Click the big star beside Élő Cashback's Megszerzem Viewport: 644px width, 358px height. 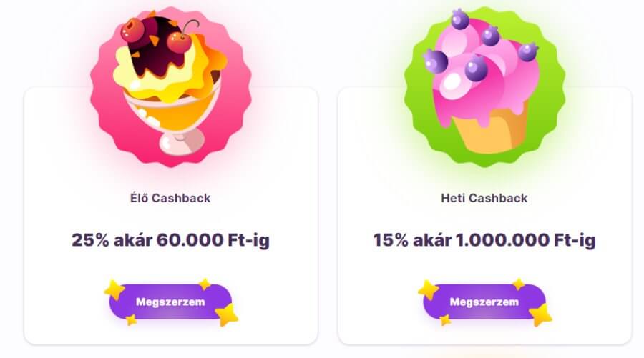click(227, 314)
